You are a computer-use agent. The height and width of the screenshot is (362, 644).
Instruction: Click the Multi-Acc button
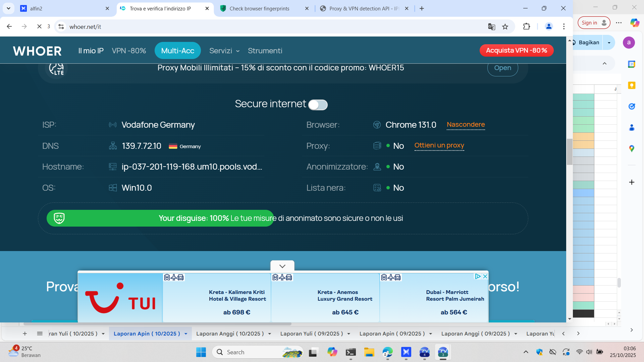click(178, 51)
